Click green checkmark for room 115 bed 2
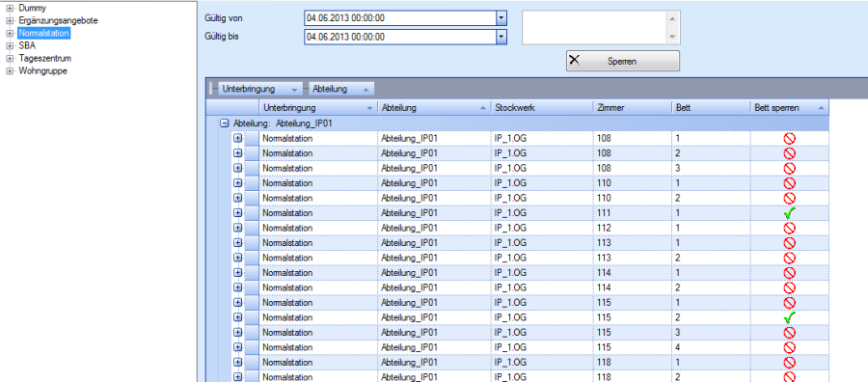 (789, 317)
